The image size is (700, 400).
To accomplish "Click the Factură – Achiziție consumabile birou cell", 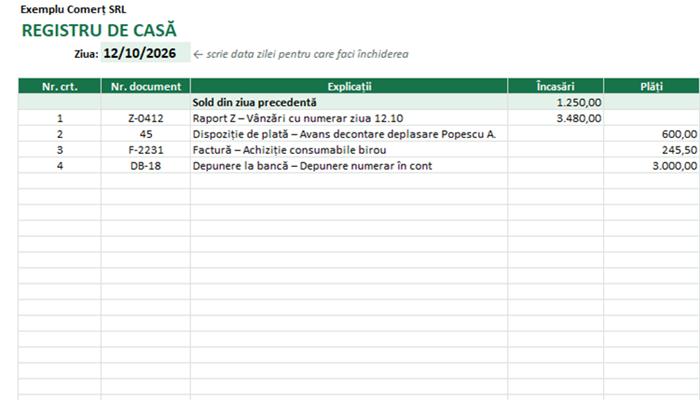I will [349, 150].
